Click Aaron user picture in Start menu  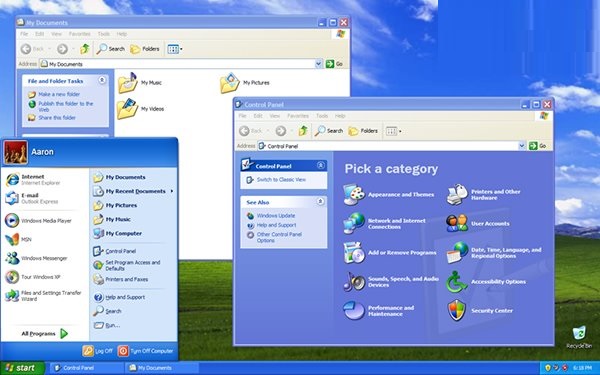click(x=16, y=152)
